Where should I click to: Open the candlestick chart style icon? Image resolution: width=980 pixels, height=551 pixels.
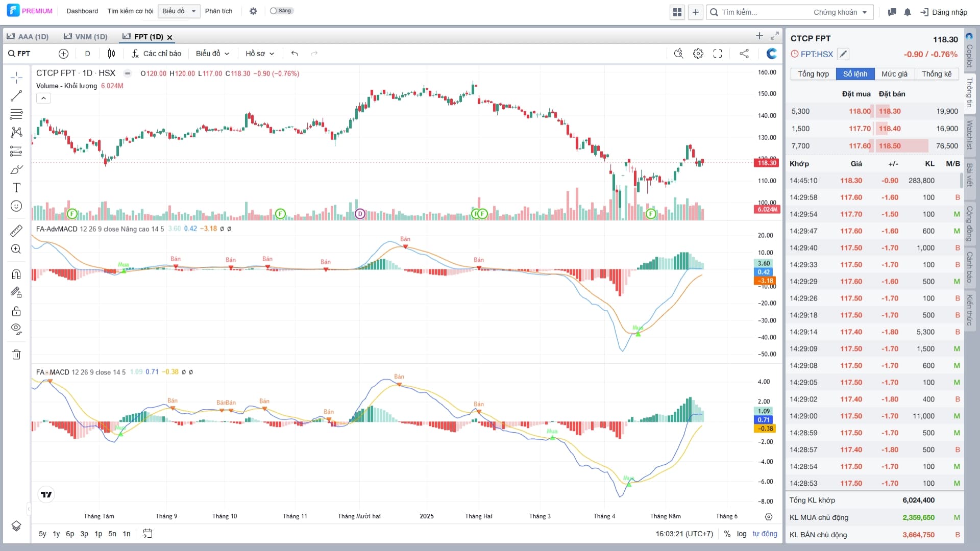click(111, 54)
